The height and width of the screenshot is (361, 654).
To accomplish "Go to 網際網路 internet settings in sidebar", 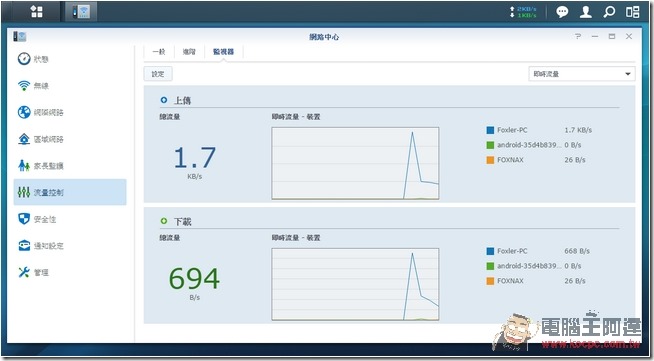I will point(70,112).
